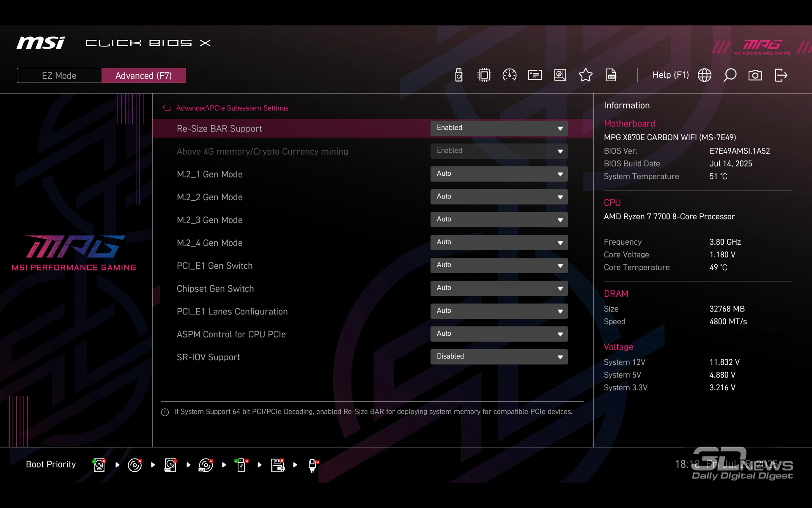Click the CPU heading in the Information panel
This screenshot has height=508, width=812.
[x=612, y=203]
